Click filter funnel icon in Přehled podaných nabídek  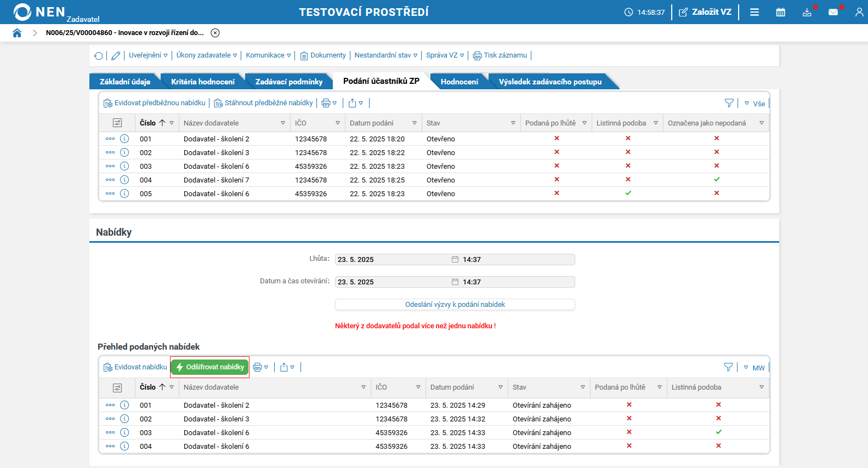(728, 367)
